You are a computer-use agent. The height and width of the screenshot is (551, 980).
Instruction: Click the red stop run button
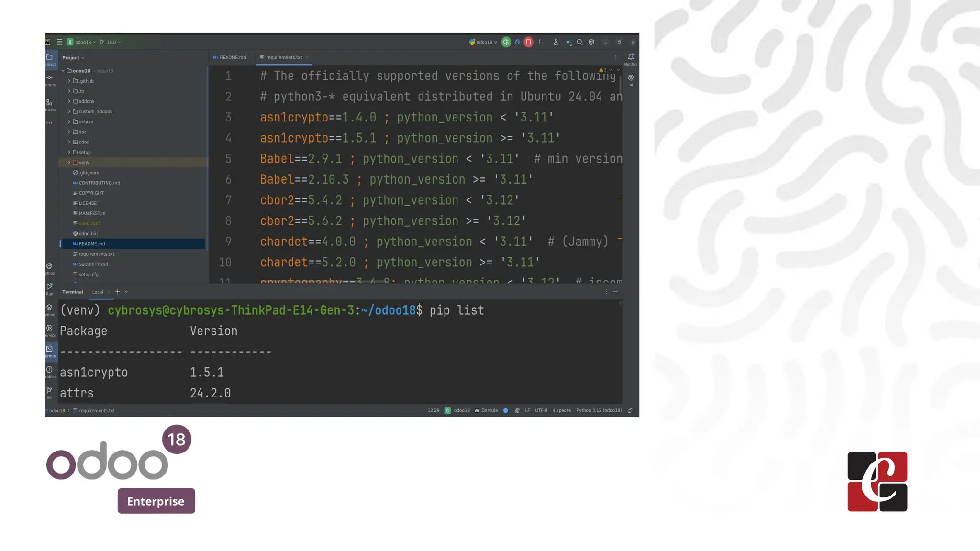tap(528, 42)
